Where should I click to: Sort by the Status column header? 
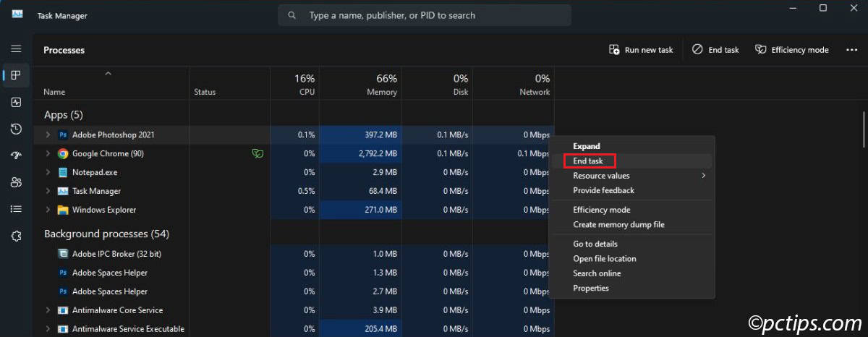coord(205,92)
